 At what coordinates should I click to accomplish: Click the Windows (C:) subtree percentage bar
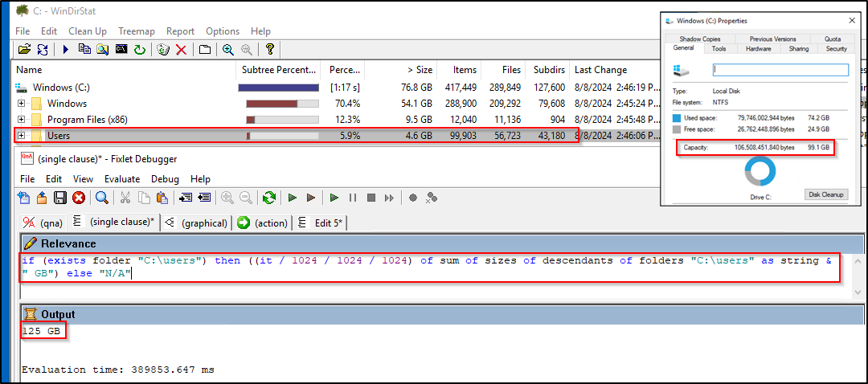(x=278, y=88)
